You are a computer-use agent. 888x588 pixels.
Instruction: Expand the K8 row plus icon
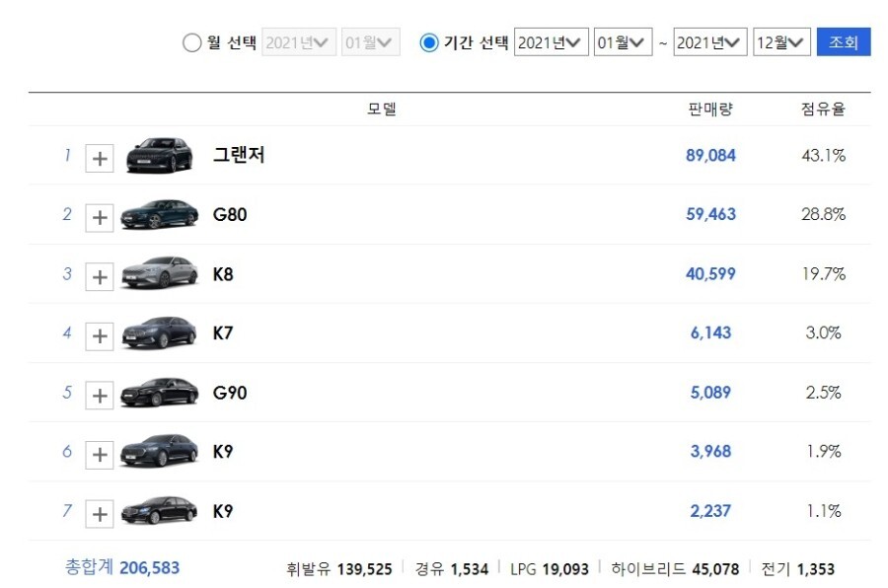click(100, 277)
